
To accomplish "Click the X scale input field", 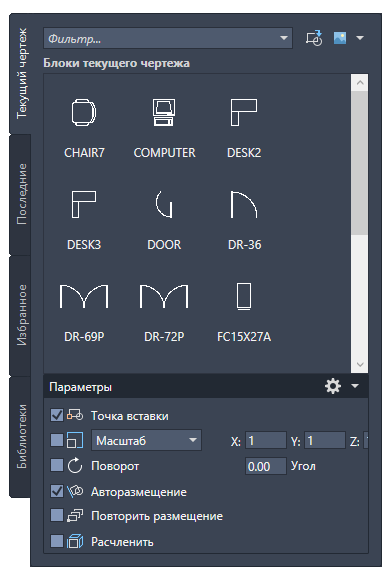I will pyautogui.click(x=266, y=440).
